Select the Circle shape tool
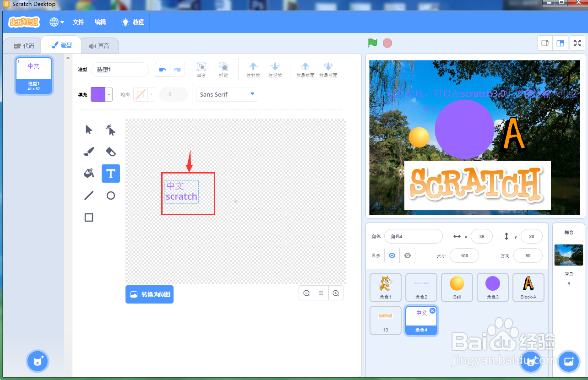 point(110,195)
